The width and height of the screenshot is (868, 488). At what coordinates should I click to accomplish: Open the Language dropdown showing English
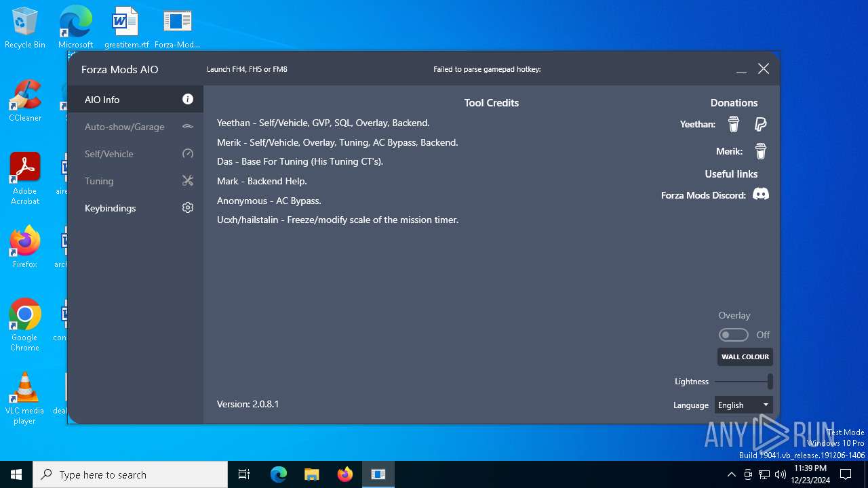pos(743,405)
